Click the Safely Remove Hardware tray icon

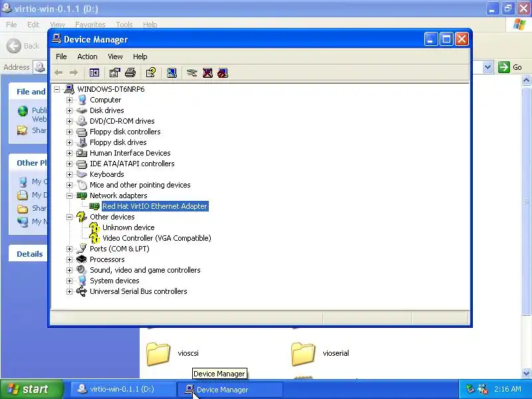point(470,389)
